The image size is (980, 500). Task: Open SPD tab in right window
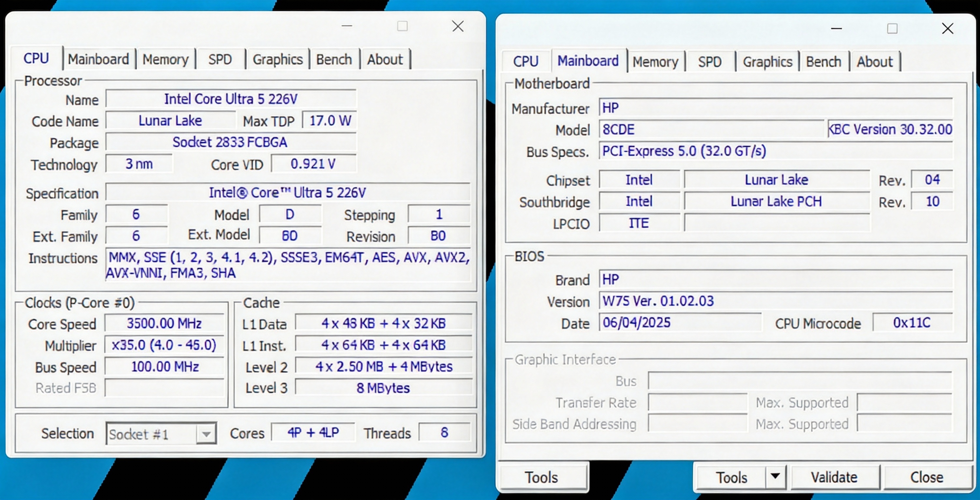[x=710, y=62]
